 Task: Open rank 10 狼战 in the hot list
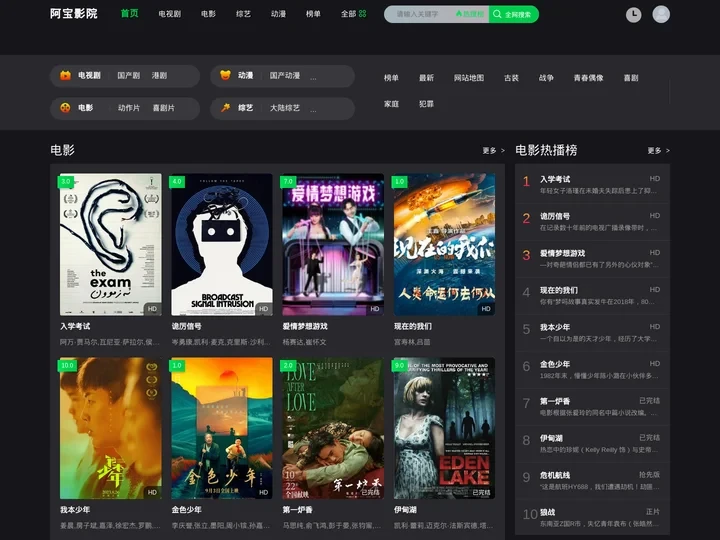(x=592, y=518)
